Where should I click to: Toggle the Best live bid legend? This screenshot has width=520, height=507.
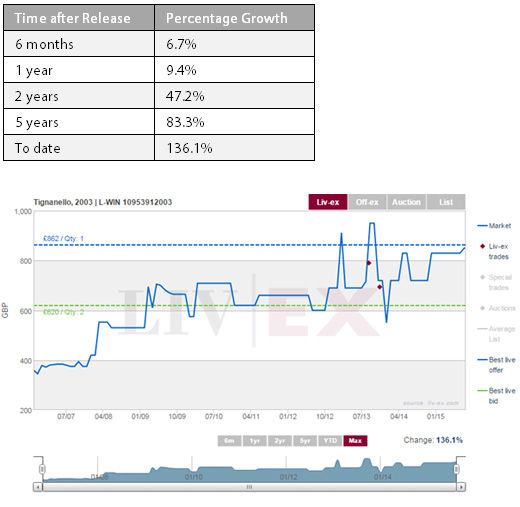click(x=496, y=396)
